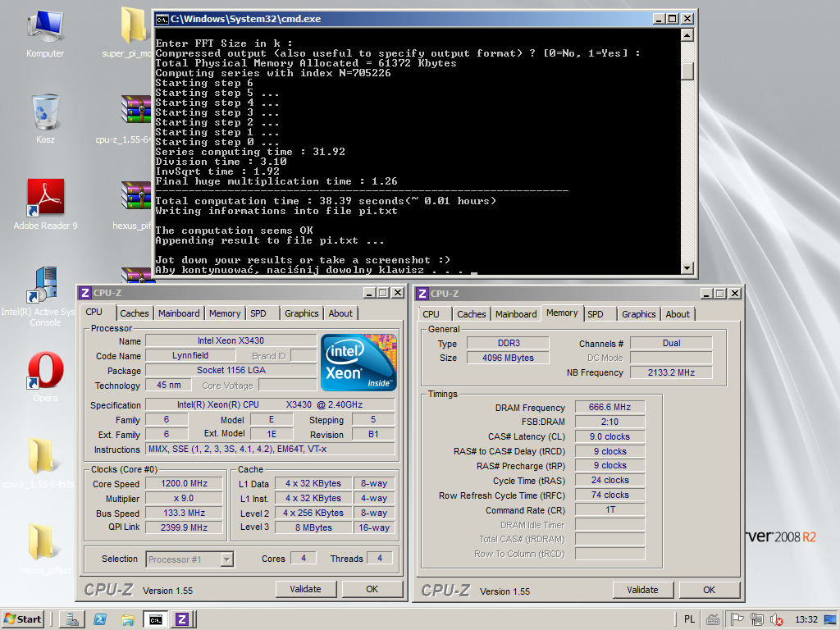Screen dimensions: 840x630
Task: Click OK in left CPU-Z window
Action: click(372, 589)
